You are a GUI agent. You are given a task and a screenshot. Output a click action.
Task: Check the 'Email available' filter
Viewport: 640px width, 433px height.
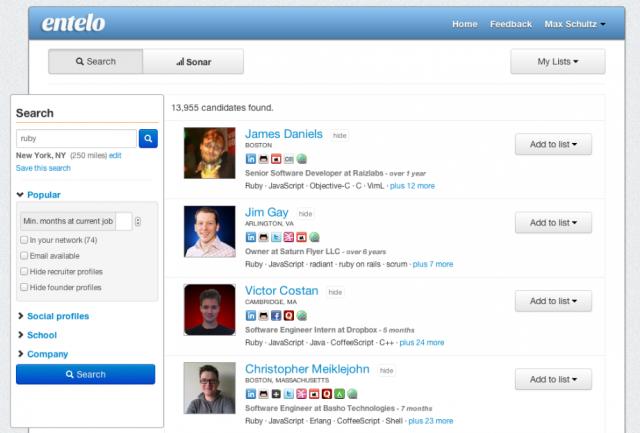(x=24, y=255)
